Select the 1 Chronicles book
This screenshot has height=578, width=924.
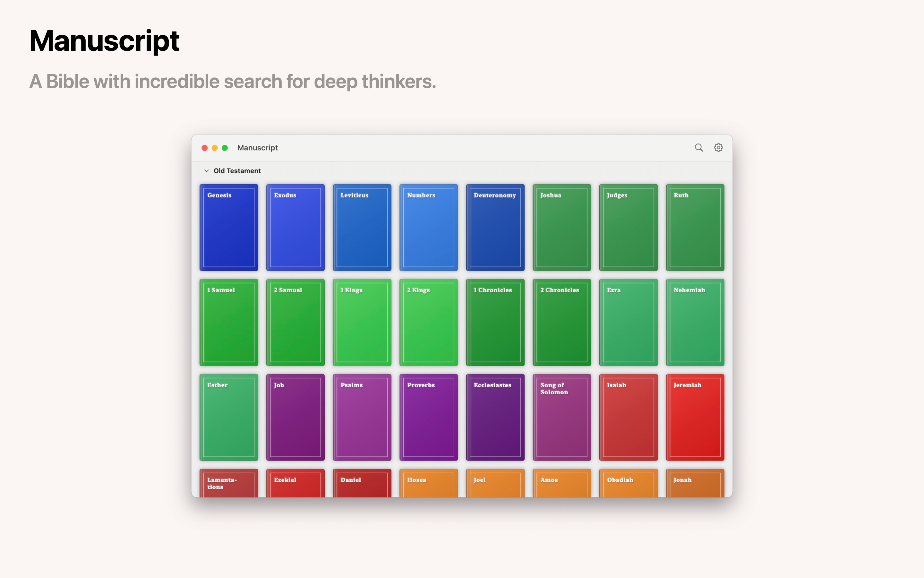coord(495,322)
